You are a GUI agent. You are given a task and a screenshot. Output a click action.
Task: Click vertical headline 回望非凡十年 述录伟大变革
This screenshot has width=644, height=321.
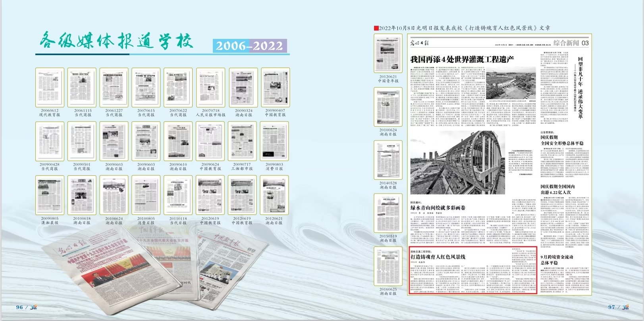coord(580,88)
